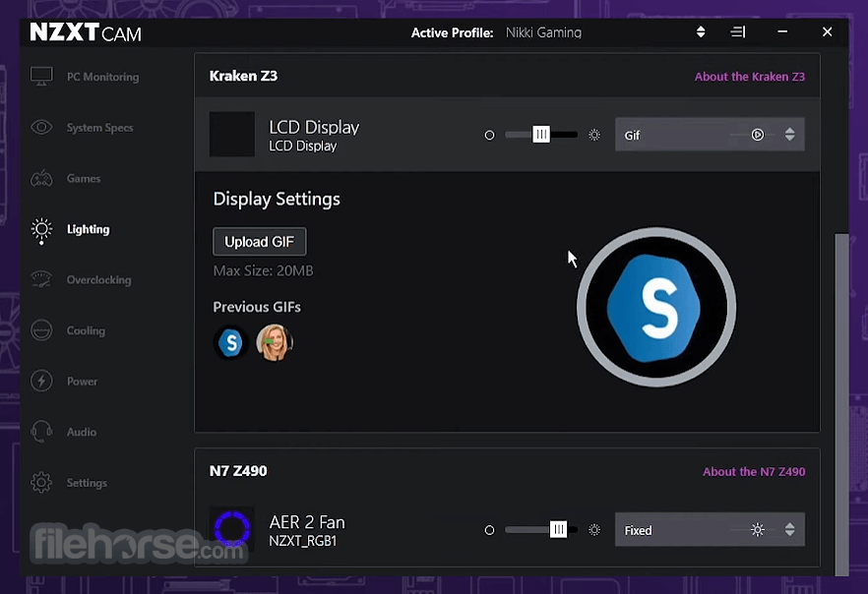
Task: Click the NZXT_RGB1 channel label
Action: click(x=303, y=541)
